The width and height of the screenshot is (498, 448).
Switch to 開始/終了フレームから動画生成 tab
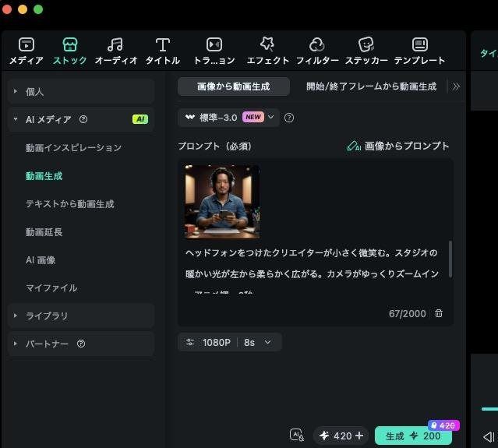coord(371,86)
